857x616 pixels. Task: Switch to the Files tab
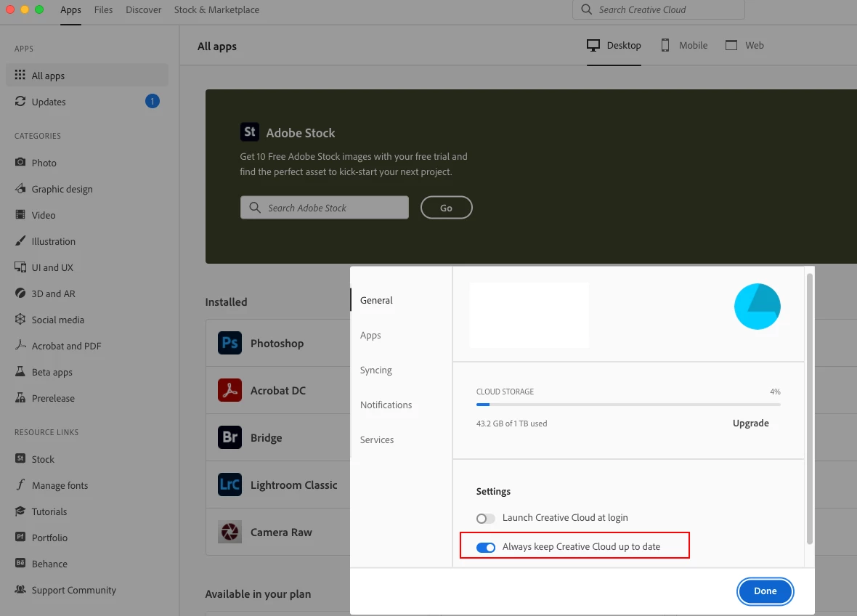[103, 10]
